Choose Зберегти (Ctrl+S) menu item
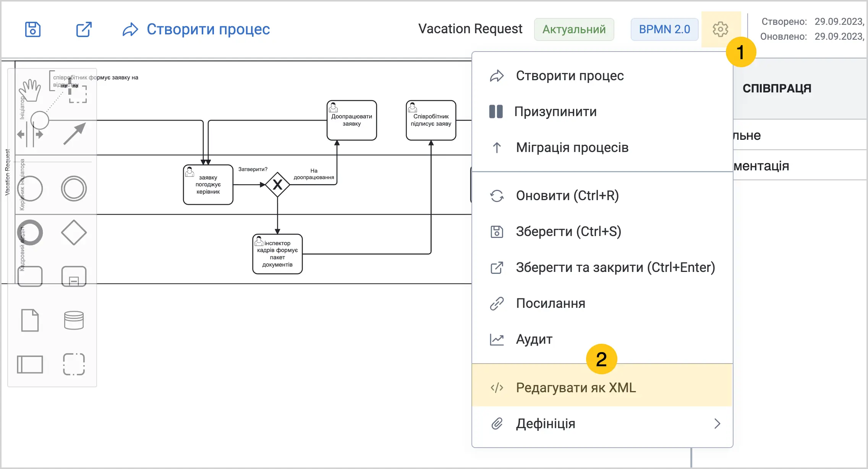Image resolution: width=868 pixels, height=469 pixels. (x=602, y=231)
